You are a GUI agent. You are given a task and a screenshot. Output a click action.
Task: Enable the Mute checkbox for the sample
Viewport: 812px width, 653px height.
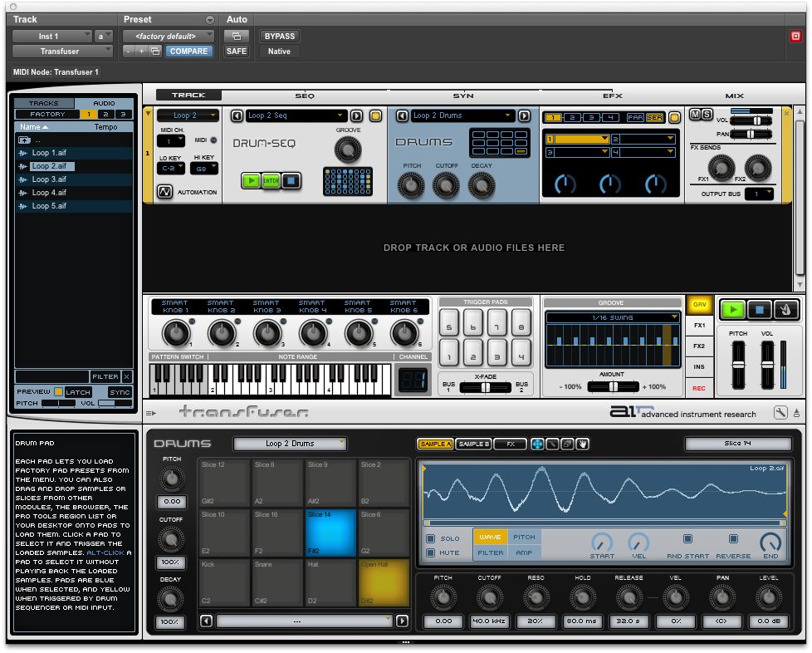click(x=430, y=553)
